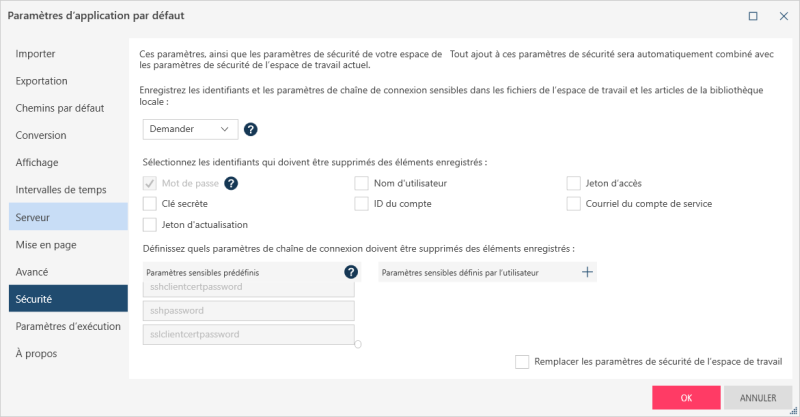The width and height of the screenshot is (800, 417).
Task: Check Remplacer les paramètres de sécurité option
Action: [522, 361]
